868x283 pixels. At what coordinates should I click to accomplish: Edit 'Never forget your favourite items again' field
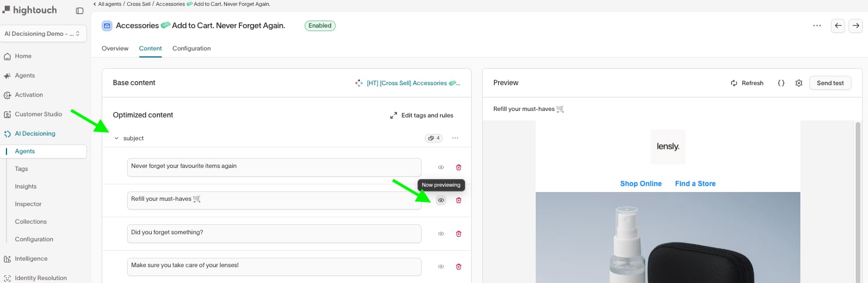point(274,167)
